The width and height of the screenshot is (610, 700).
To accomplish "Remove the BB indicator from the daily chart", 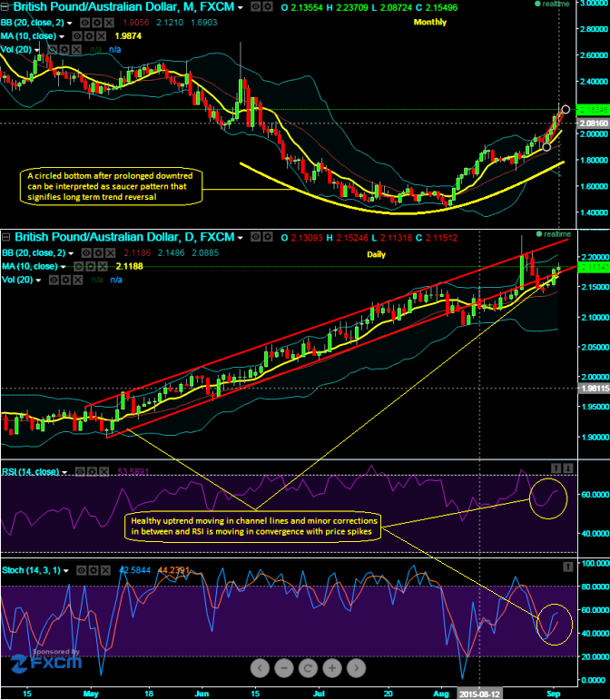I will [110, 253].
